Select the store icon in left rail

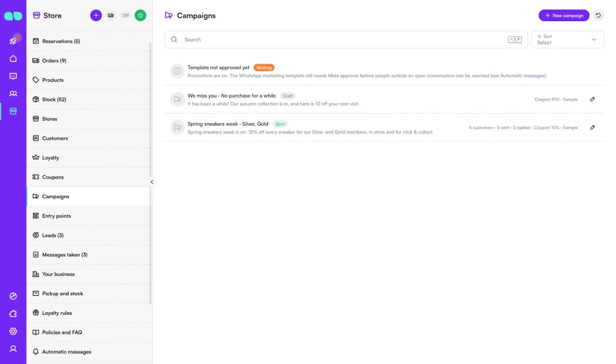(x=13, y=111)
